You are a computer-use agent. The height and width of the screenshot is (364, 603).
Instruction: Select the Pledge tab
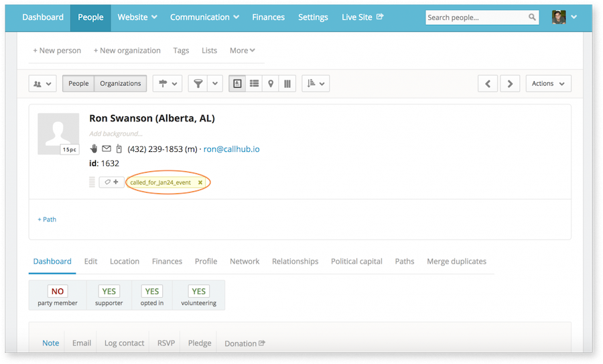200,343
